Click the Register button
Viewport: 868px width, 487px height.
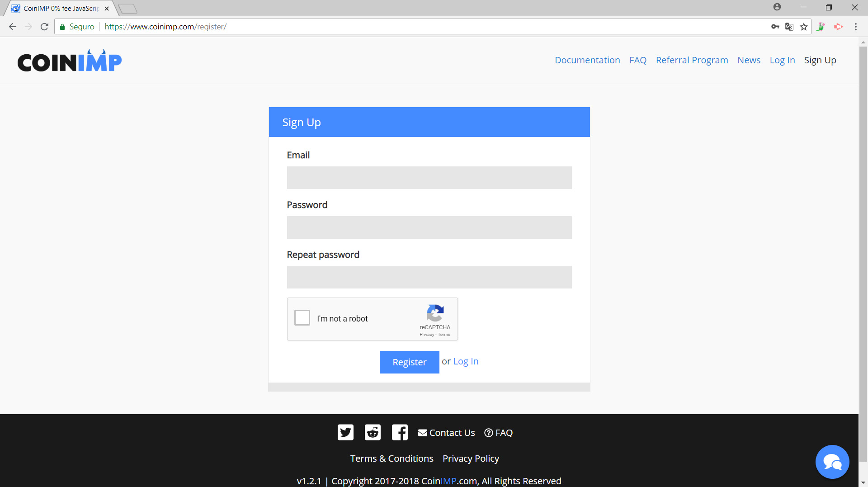click(x=409, y=362)
